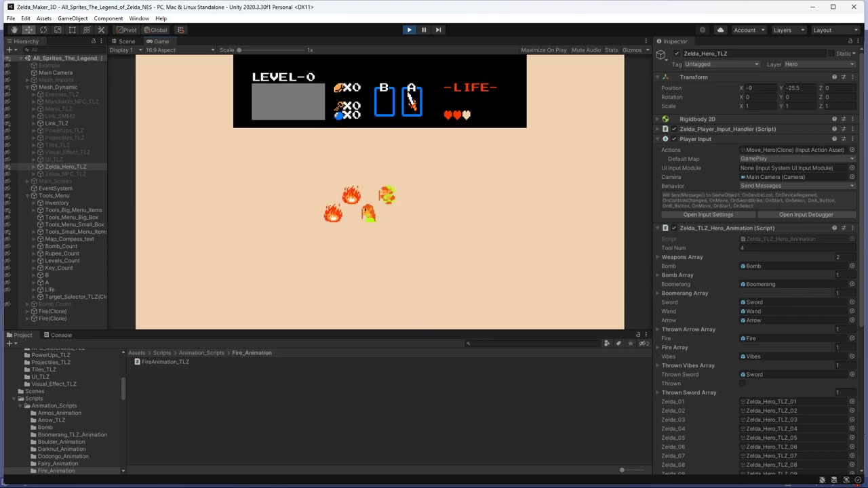Click the Project search by label icon
868x488 pixels.
tap(618, 344)
